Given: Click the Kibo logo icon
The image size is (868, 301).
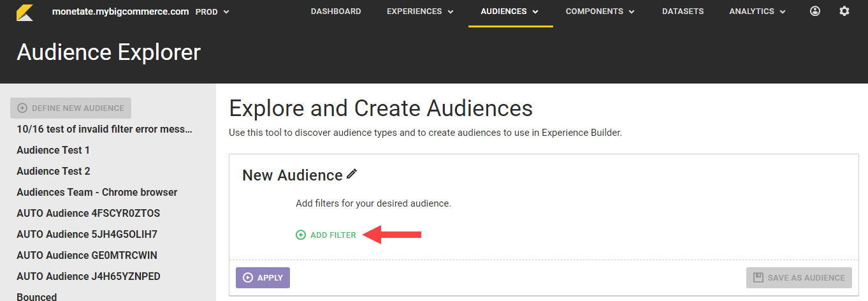Looking at the screenshot, I should tap(25, 11).
